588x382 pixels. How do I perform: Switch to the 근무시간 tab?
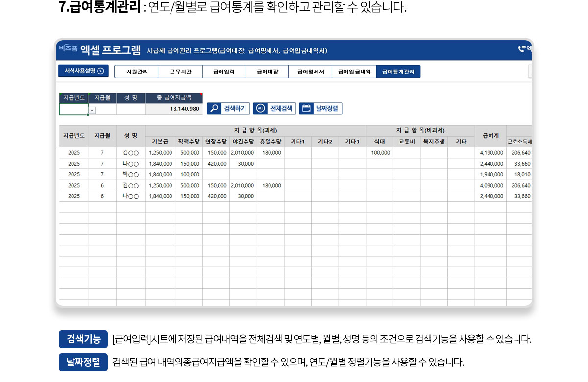[180, 72]
